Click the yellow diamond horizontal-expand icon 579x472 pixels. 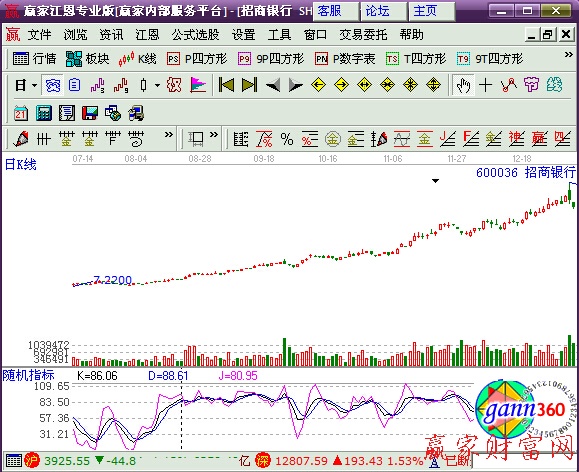click(364, 85)
